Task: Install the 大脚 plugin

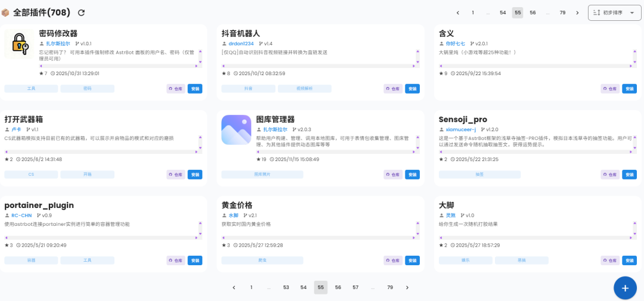Action: [629, 260]
